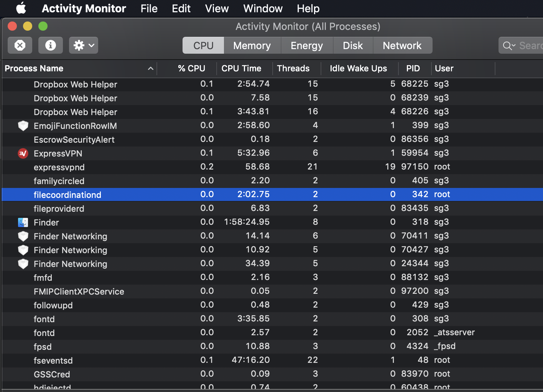Sort by PID column

point(415,68)
